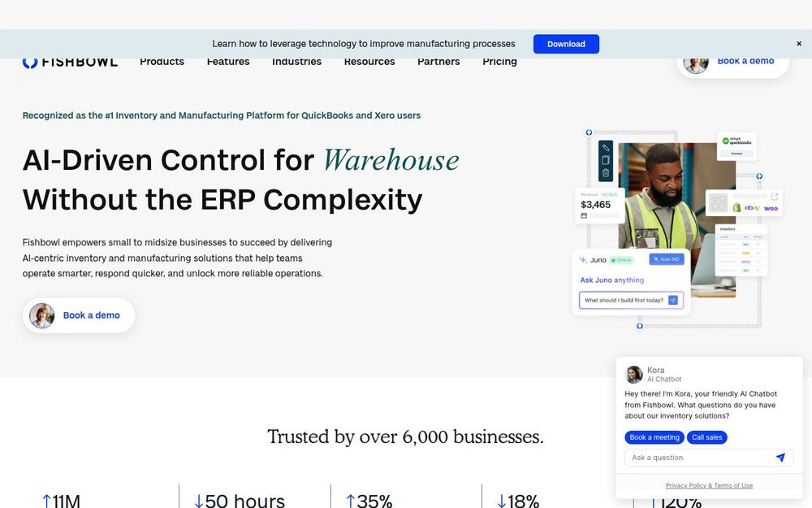Image resolution: width=812 pixels, height=508 pixels.
Task: Open the Resources menu
Action: (x=369, y=62)
